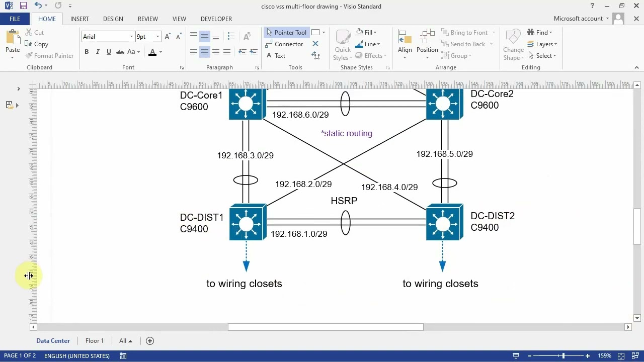The image size is (644, 362).
Task: Click the macro recording icon in status bar
Action: (x=123, y=355)
